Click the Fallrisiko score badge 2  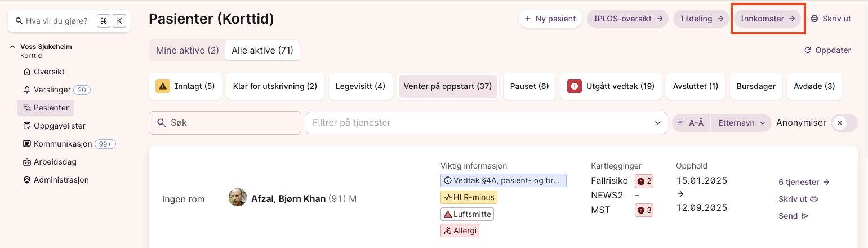coord(644,181)
